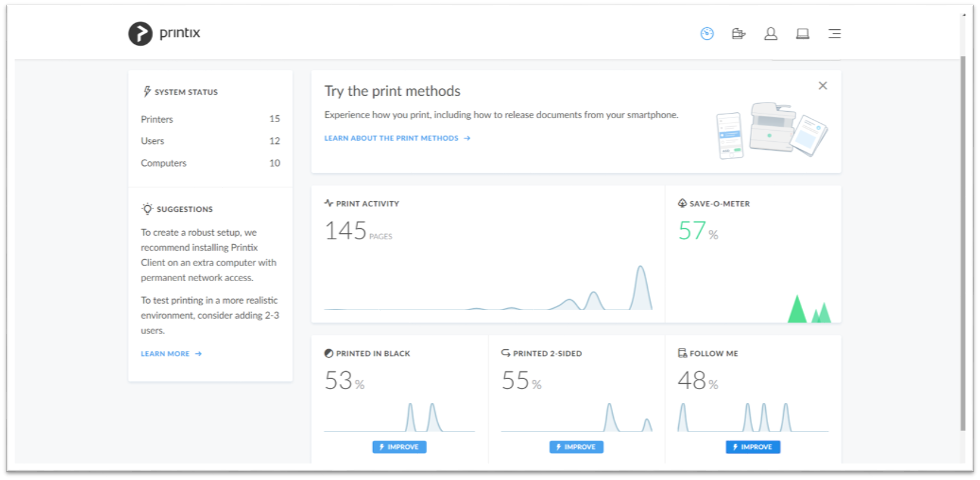Open the Users row in System Status
The image size is (980, 480).
(x=210, y=141)
